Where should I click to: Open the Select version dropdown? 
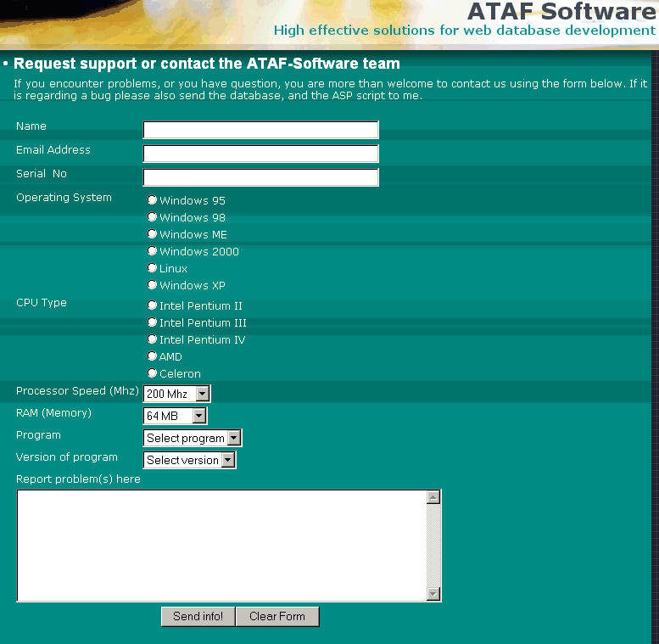[x=189, y=460]
